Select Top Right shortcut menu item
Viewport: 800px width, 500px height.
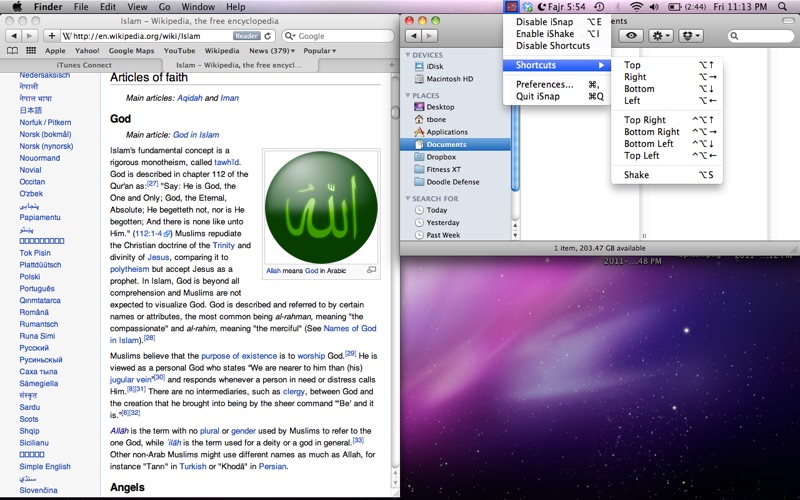[x=645, y=120]
